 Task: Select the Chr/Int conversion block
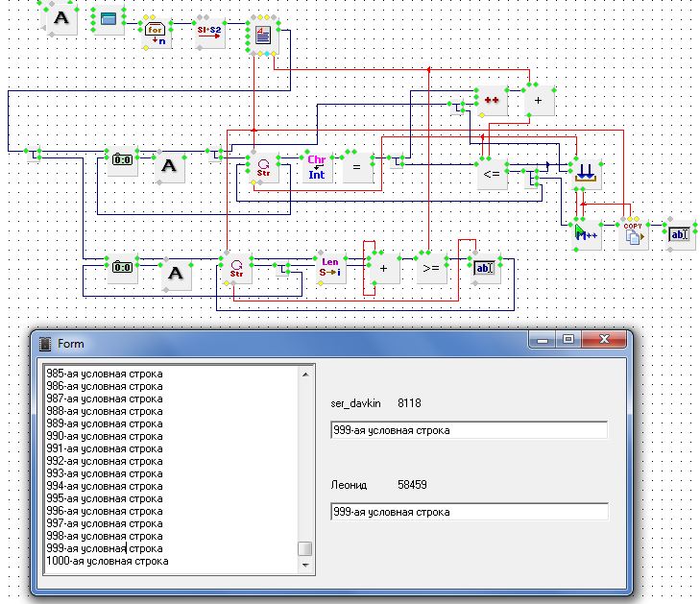[x=316, y=167]
